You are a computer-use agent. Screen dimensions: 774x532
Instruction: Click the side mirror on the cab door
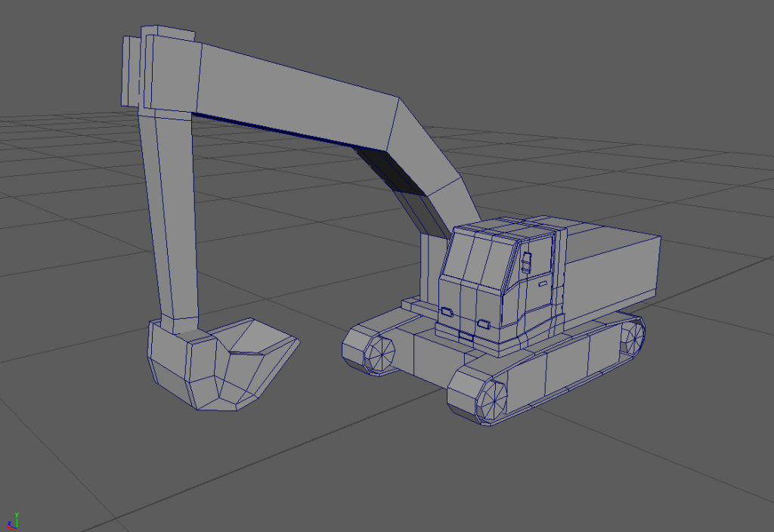click(525, 261)
